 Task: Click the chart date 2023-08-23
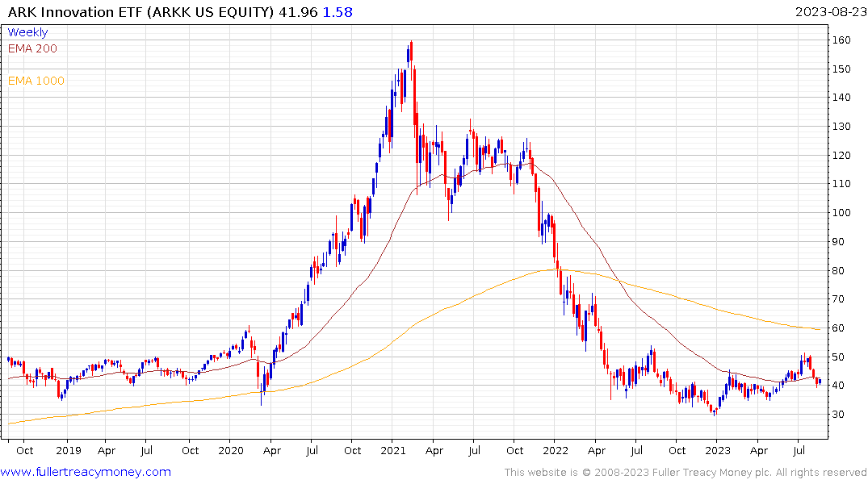[x=830, y=12]
